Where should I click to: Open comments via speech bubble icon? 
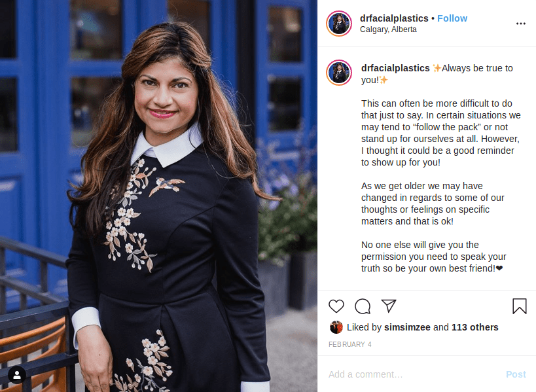(x=363, y=306)
